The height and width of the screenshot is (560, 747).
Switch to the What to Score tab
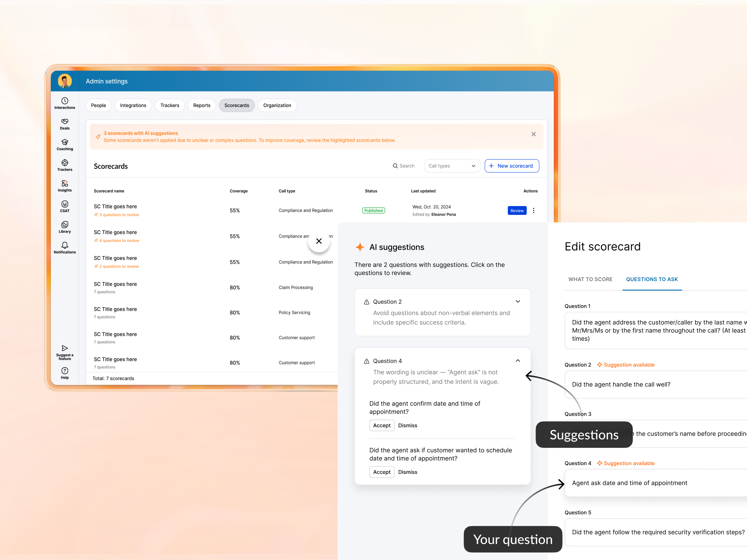[x=590, y=279]
